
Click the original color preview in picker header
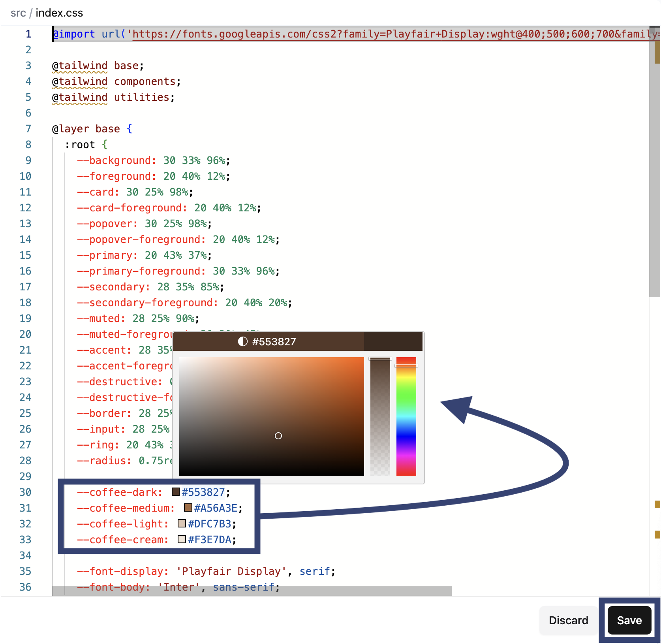(x=393, y=341)
